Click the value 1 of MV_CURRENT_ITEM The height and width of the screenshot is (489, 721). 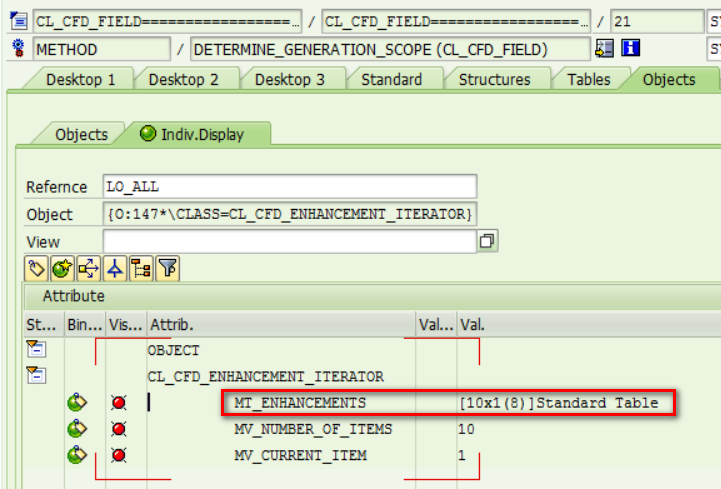tap(462, 455)
